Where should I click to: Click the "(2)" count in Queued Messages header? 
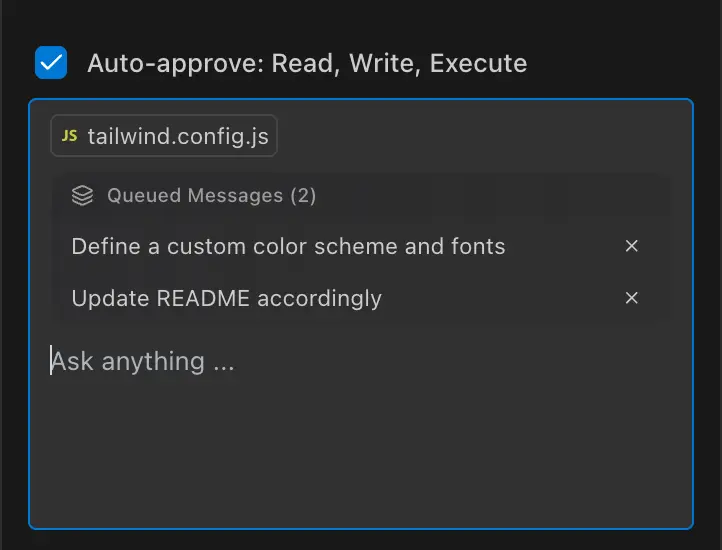pyautogui.click(x=303, y=196)
